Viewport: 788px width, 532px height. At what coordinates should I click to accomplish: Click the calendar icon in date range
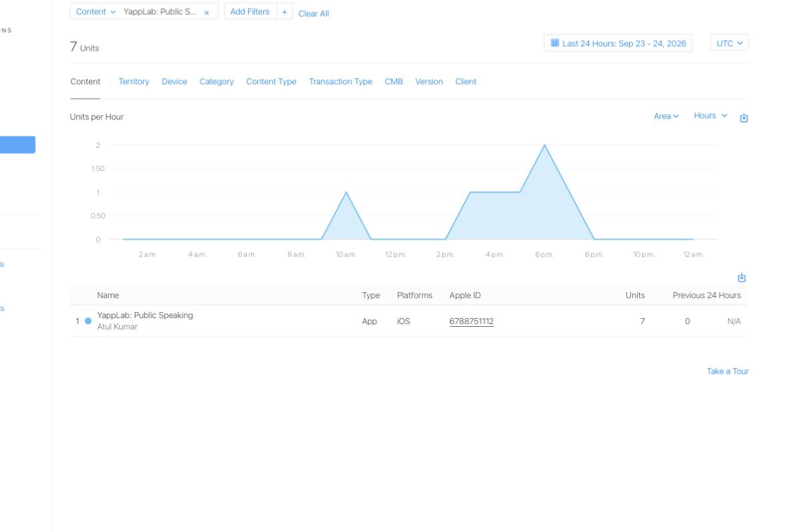click(x=555, y=43)
